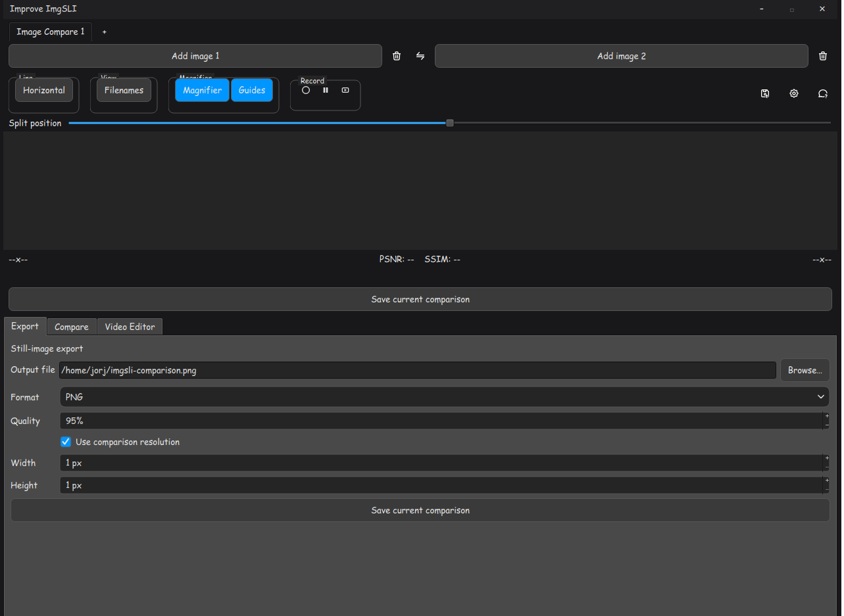Start recording with the circle icon
Screen dimensions: 844x616
click(306, 90)
